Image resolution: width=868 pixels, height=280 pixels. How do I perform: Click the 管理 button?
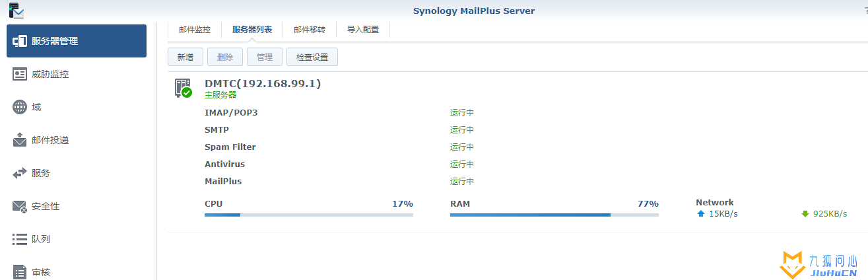coord(265,57)
